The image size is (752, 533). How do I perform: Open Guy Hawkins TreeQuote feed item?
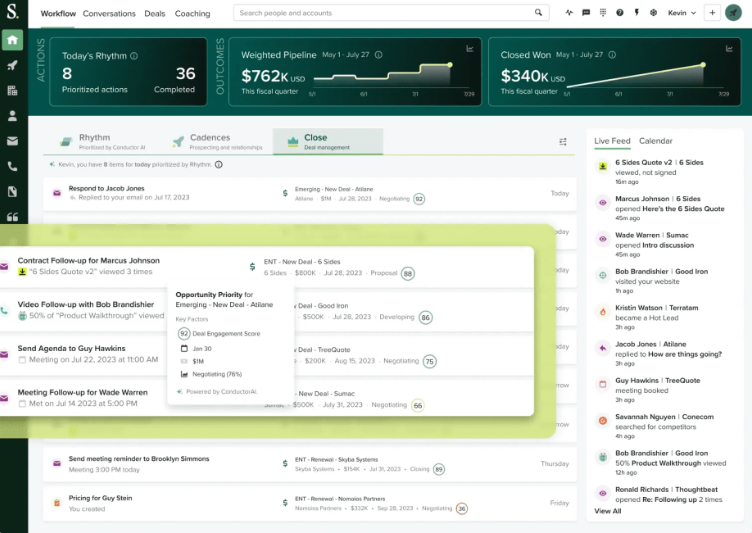pyautogui.click(x=664, y=390)
